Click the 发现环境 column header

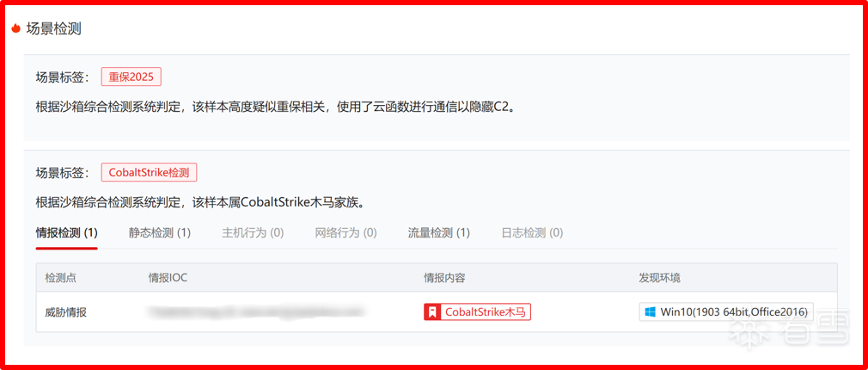(660, 277)
